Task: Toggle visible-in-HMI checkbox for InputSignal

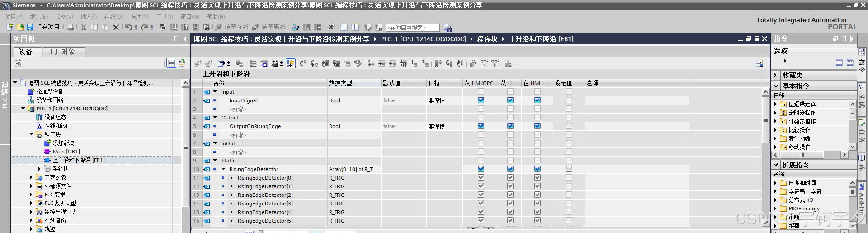Action: (538, 100)
